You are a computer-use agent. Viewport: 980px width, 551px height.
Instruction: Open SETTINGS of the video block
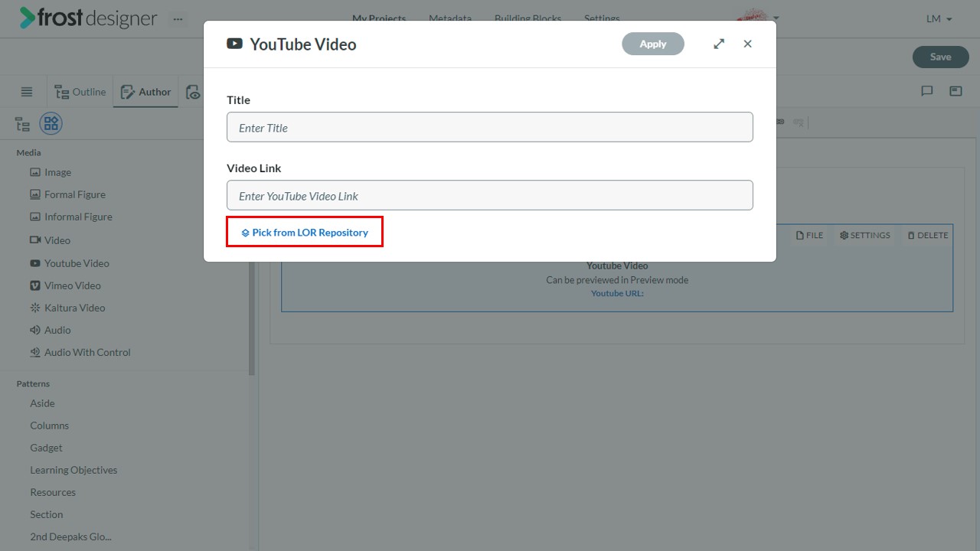tap(865, 235)
